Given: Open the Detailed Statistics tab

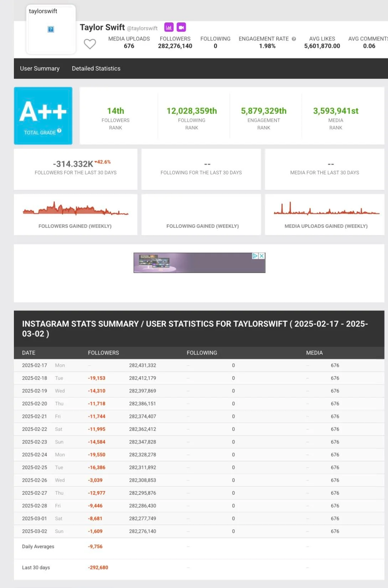Looking at the screenshot, I should [x=96, y=68].
